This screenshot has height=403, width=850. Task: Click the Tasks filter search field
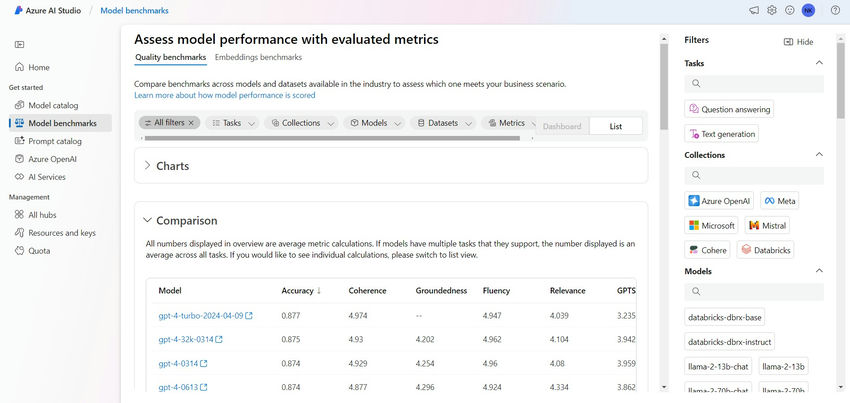754,84
